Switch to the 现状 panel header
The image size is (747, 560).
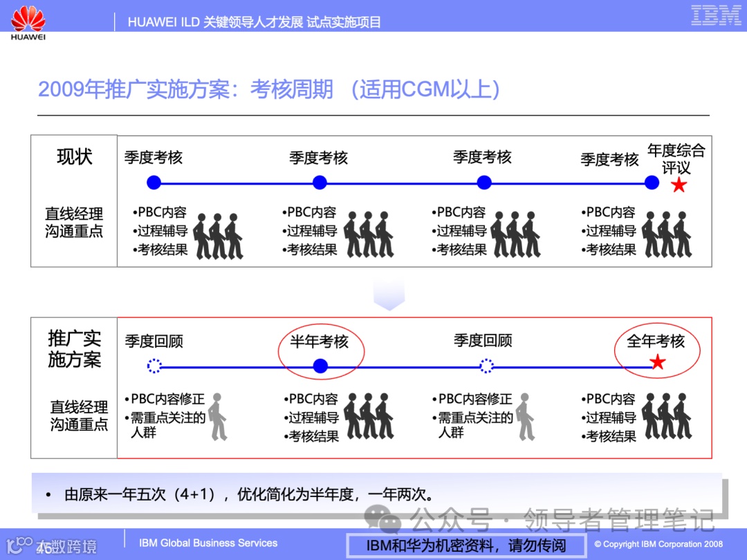coord(74,155)
